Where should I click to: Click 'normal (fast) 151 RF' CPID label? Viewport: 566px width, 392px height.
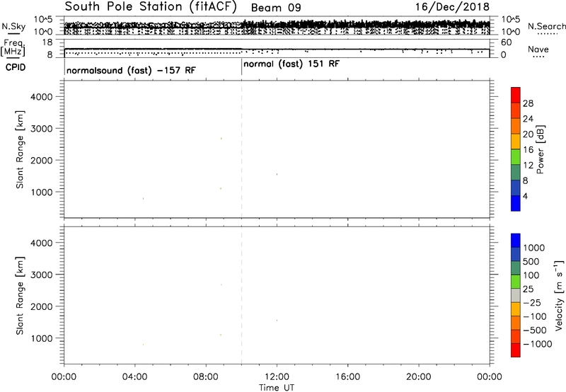click(x=291, y=64)
